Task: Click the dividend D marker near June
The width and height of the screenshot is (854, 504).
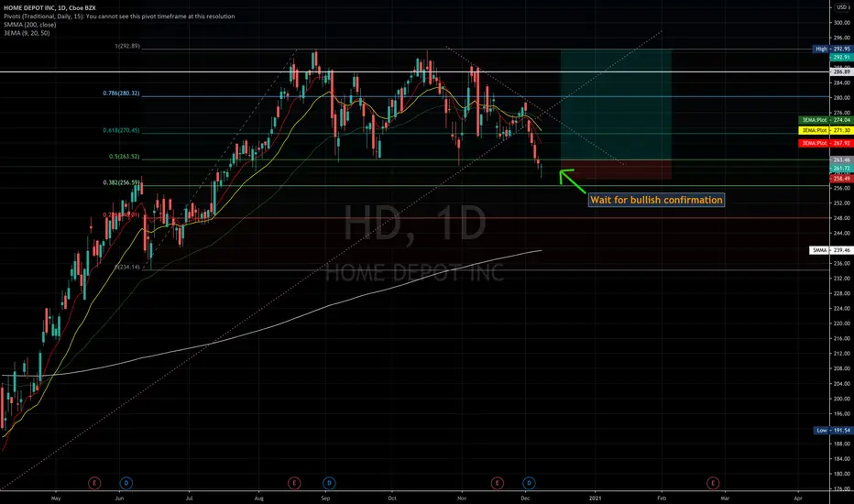Action: (126, 483)
